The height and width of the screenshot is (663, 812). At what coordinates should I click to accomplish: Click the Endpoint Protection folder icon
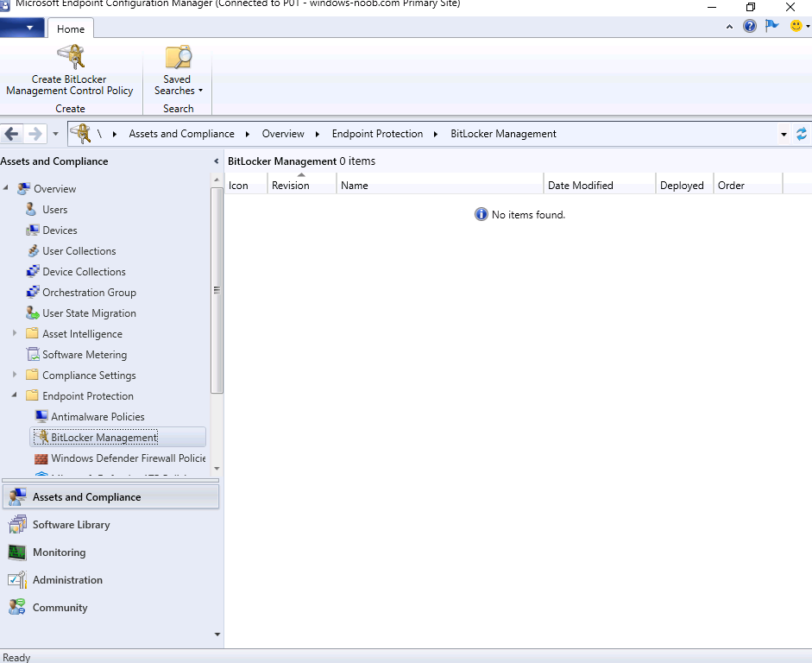tap(32, 395)
